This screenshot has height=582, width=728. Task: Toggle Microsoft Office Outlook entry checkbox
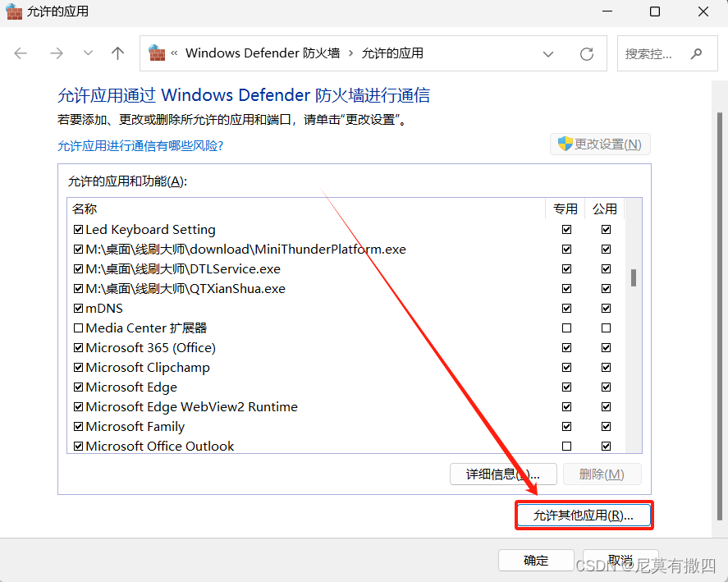[x=79, y=446]
